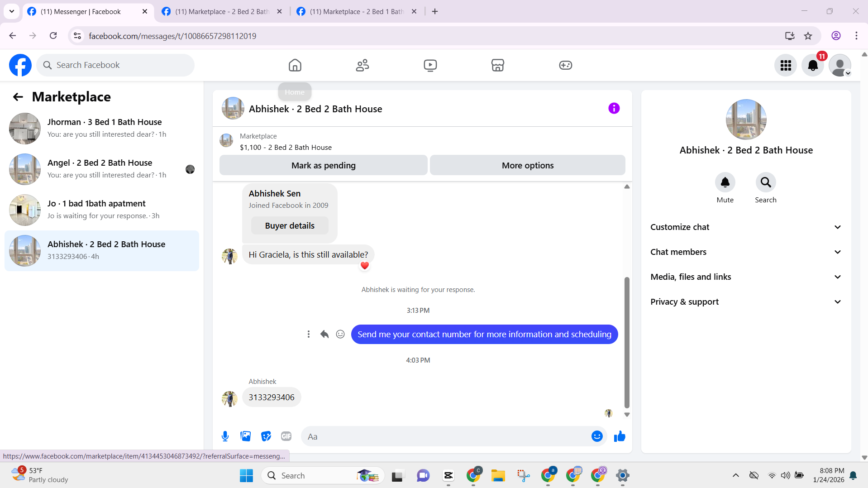Select Abhishek 2 Bed 2 Bath House conversation
The image size is (868, 488).
102,251
